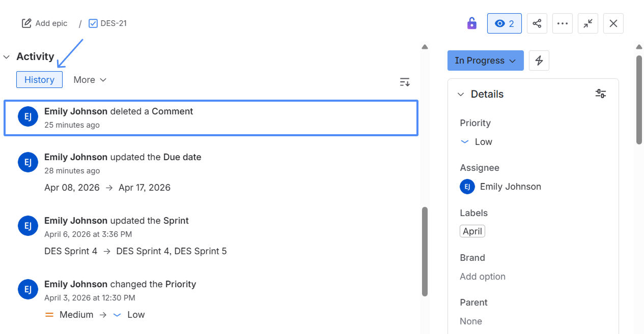Click Add option under Brand
The width and height of the screenshot is (644, 334).
click(x=483, y=277)
